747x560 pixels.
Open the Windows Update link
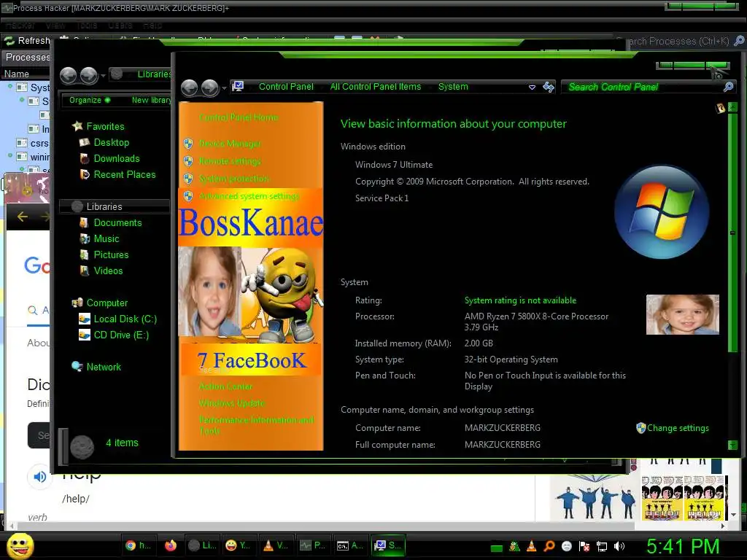click(x=231, y=402)
